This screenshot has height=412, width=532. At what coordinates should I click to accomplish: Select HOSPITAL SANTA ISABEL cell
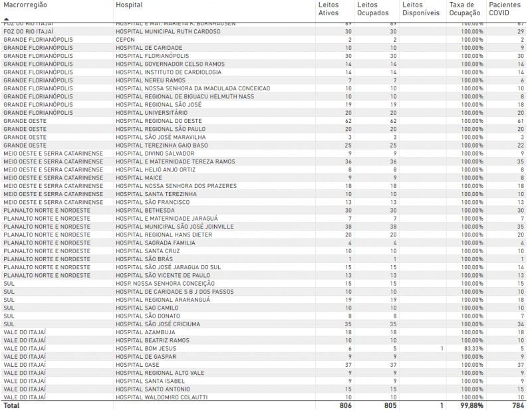coord(150,381)
